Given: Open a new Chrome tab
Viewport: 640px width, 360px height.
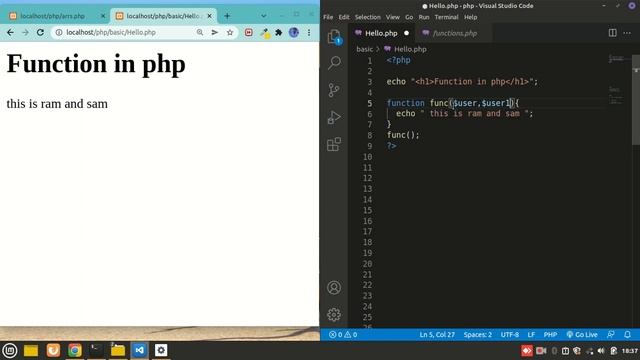Looking at the screenshot, I should (x=227, y=16).
